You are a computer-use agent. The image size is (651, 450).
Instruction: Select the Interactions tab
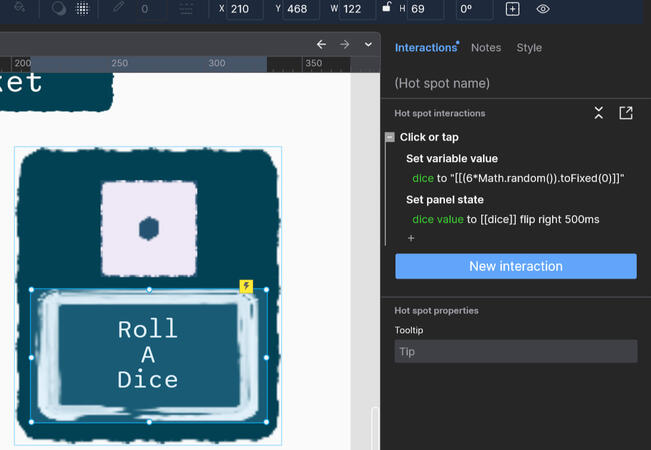[x=425, y=47]
